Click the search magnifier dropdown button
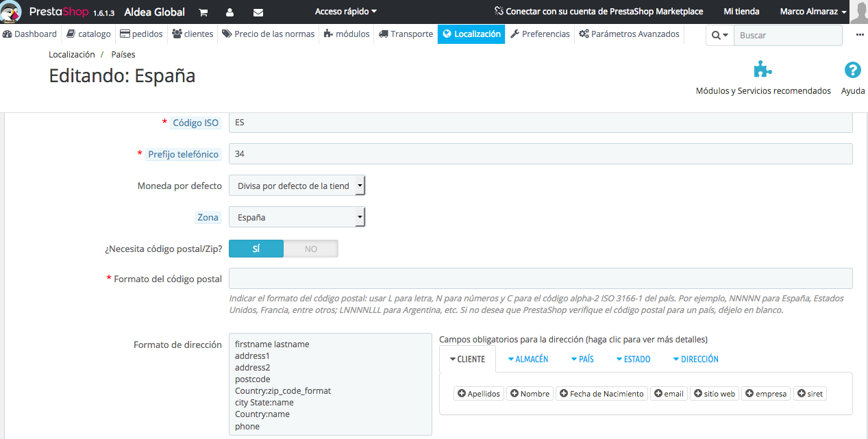The width and height of the screenshot is (868, 439). click(719, 36)
